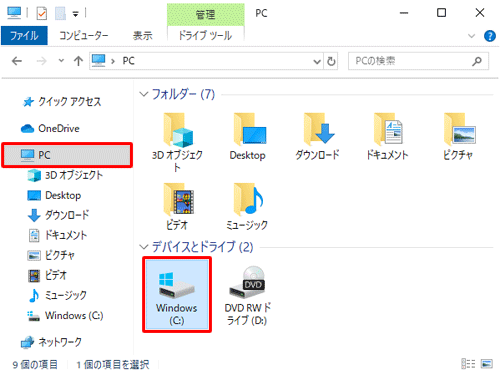Open recent locations dropdown arrow

coord(61,61)
